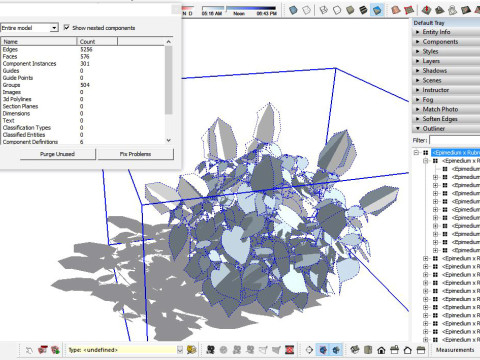480x360 pixels.
Task: Expand the Styles tray panel
Action: 447,51
